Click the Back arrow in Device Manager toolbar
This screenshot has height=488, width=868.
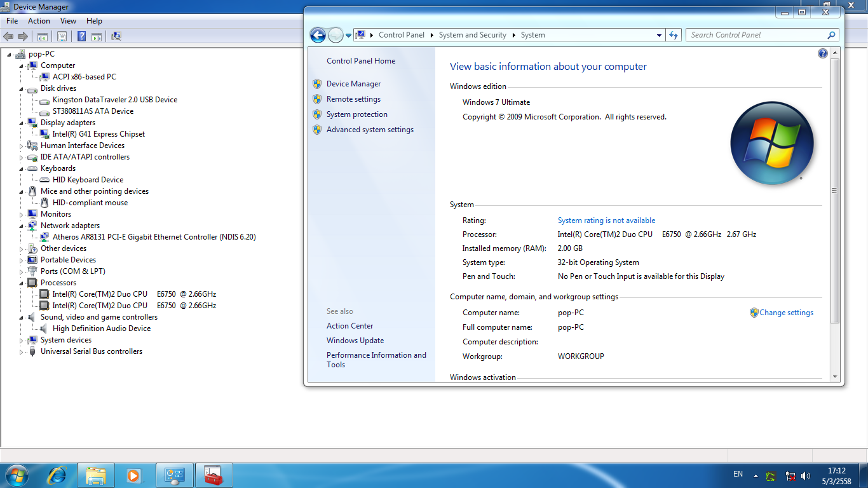pyautogui.click(x=9, y=37)
